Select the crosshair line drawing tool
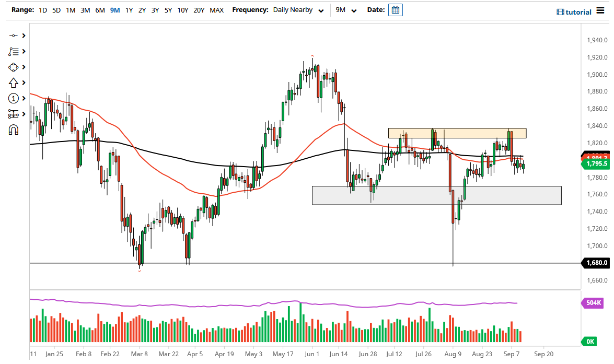This screenshot has width=614, height=364. coord(13,36)
